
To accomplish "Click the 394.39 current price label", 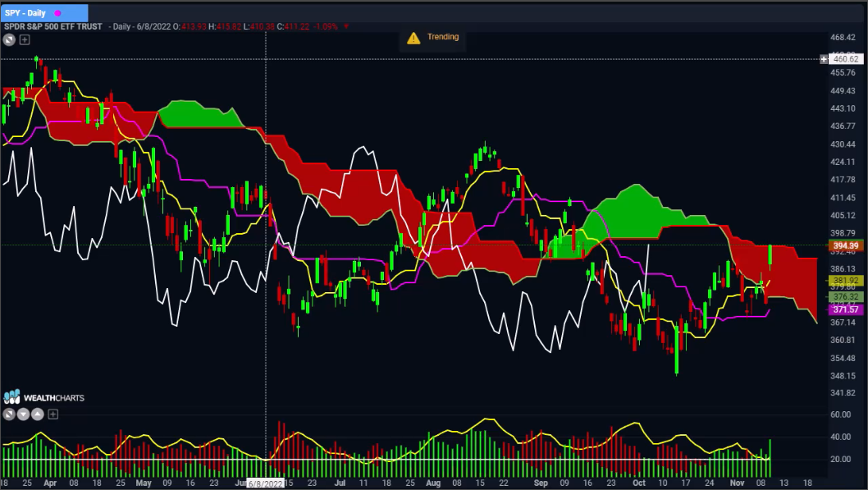I will [x=845, y=246].
